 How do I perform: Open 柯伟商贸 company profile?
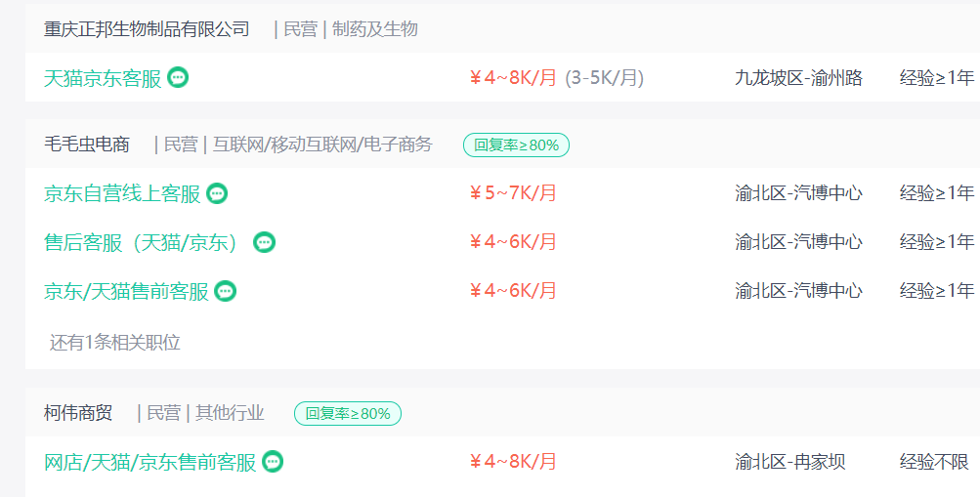coord(78,413)
